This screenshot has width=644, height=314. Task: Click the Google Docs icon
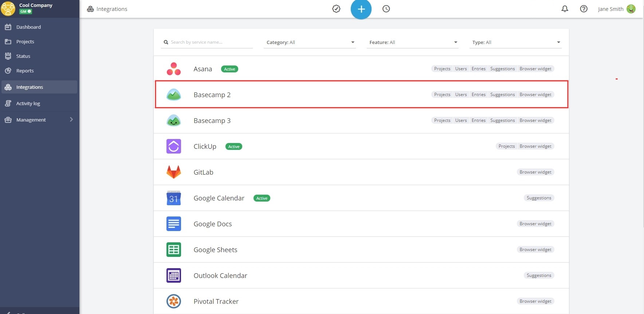pos(174,224)
